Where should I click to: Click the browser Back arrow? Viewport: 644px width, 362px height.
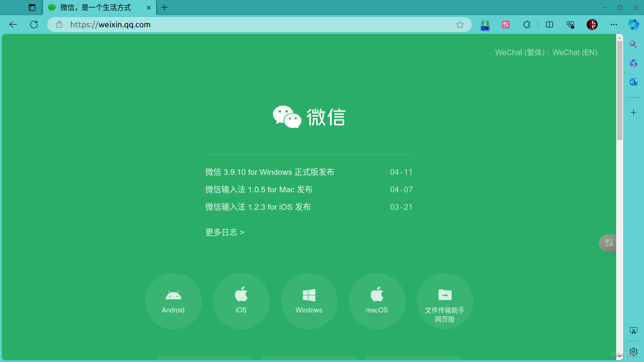tap(13, 25)
